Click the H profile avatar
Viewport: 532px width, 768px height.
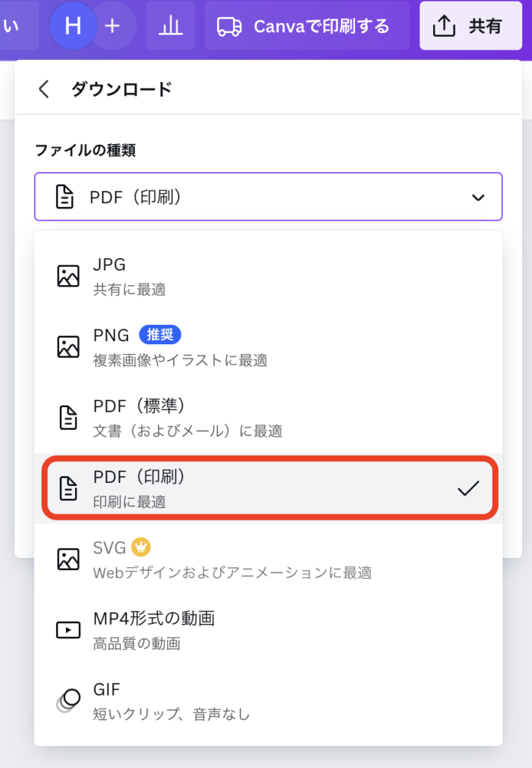[73, 25]
